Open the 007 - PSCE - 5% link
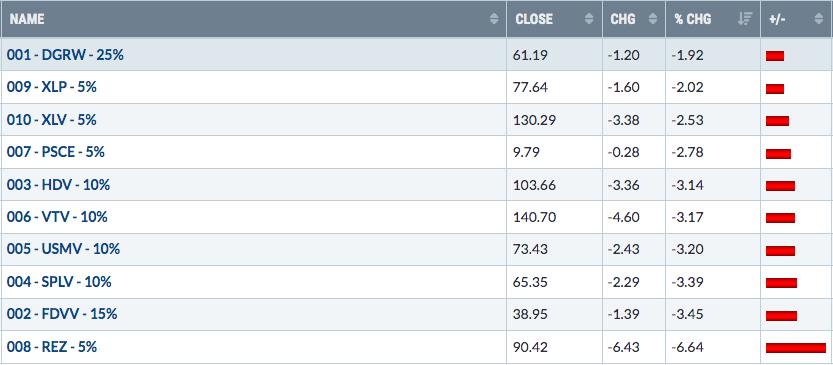 (55, 152)
